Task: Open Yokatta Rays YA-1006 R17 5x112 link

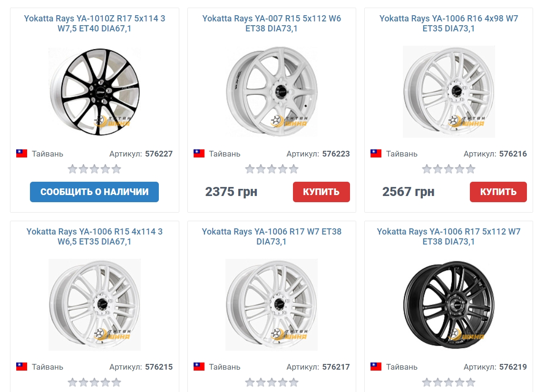Action: click(448, 236)
